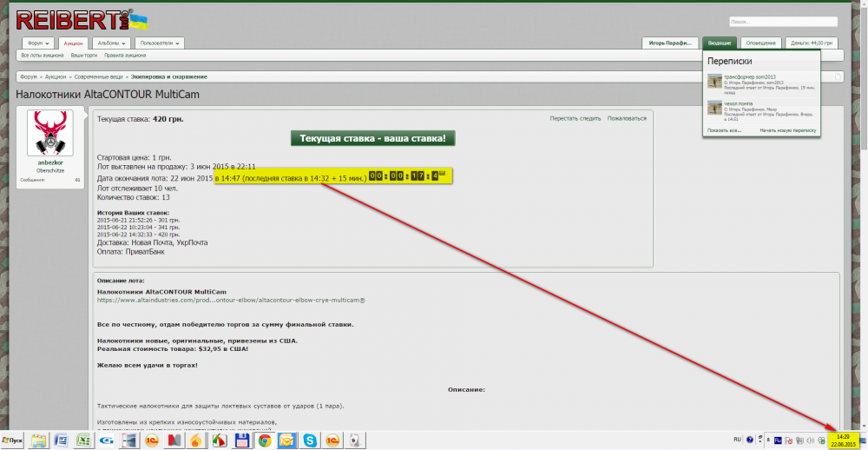Expand the Альбомы dropdown menu
Viewport: 868px width, 450px height.
pos(111,43)
